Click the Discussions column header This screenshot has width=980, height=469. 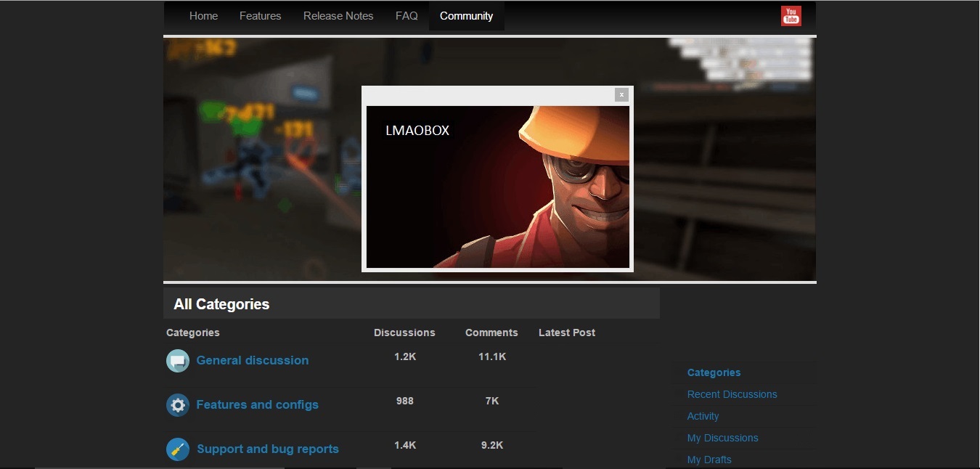click(x=404, y=333)
